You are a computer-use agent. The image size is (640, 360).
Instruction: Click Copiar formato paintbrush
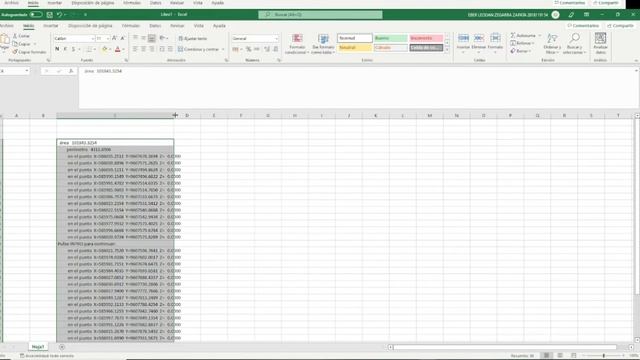click(29, 52)
